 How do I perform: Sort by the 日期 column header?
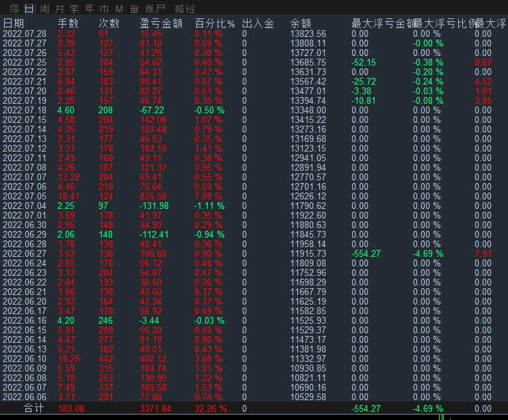pos(13,24)
